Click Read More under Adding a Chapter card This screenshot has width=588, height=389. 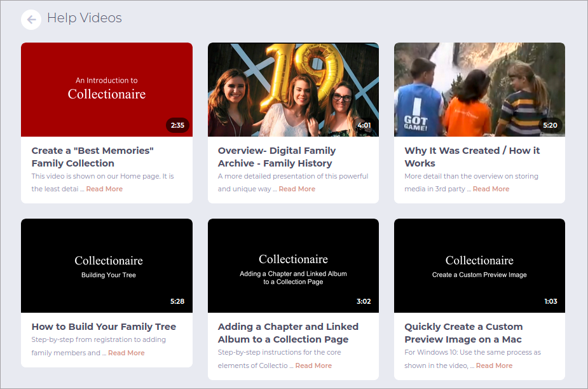point(313,365)
